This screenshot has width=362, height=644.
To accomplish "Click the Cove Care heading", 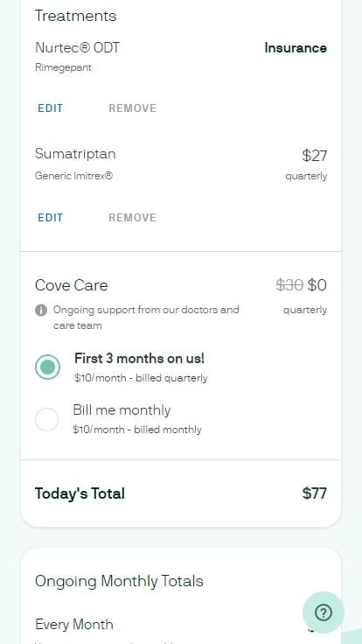I will coord(72,285).
